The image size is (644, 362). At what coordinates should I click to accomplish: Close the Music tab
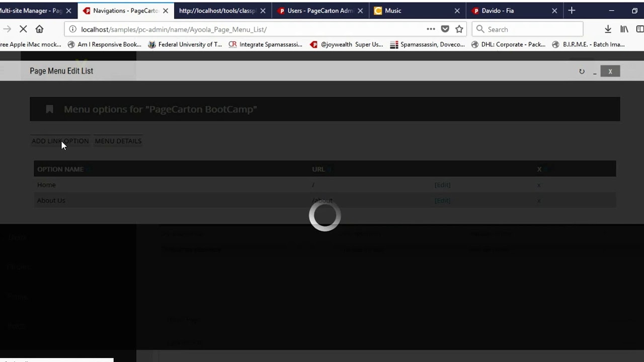pos(457,11)
